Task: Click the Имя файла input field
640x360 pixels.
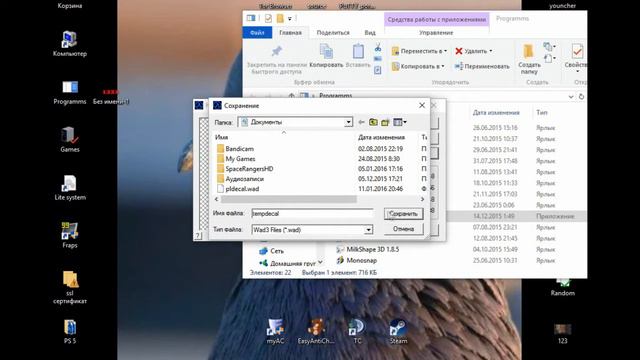Action: pos(312,213)
